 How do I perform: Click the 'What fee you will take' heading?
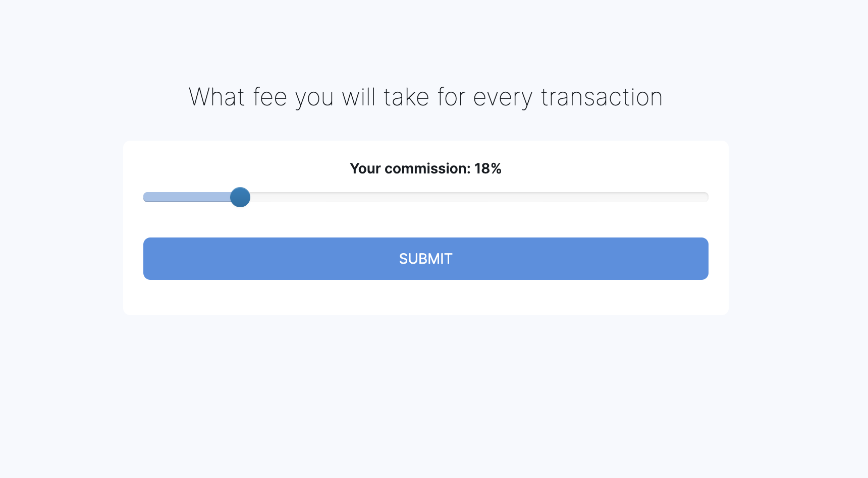click(x=425, y=97)
